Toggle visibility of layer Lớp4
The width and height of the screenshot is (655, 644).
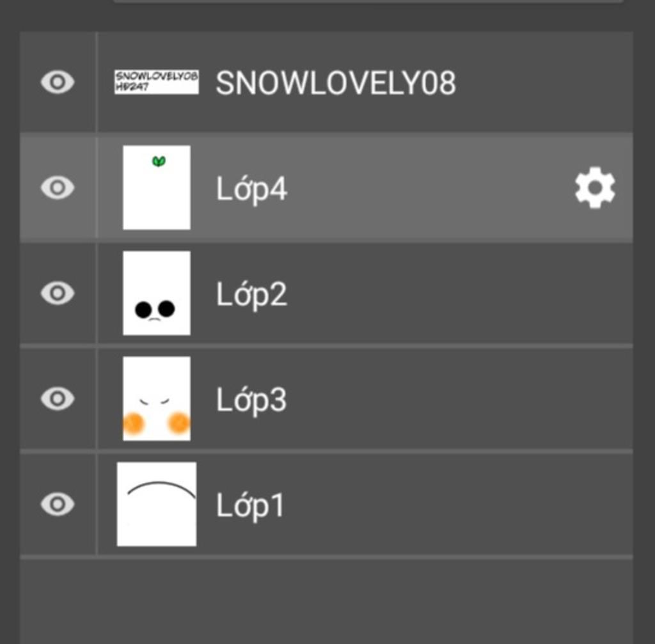pos(58,188)
